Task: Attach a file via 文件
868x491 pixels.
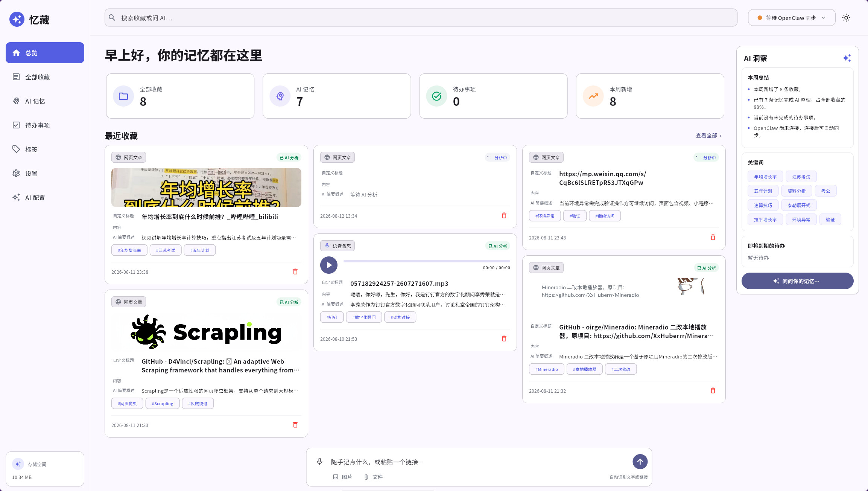Action: (373, 477)
